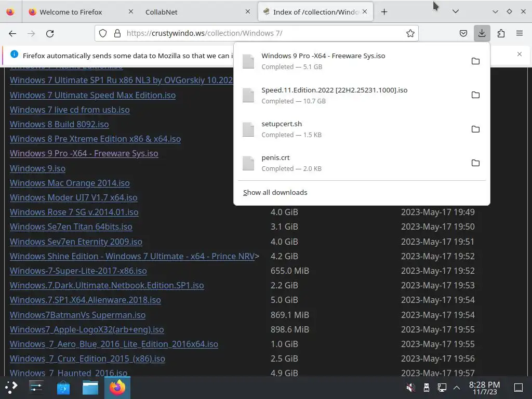The height and width of the screenshot is (399, 532).
Task: Open the Firefox hamburger menu
Action: pyautogui.click(x=520, y=33)
